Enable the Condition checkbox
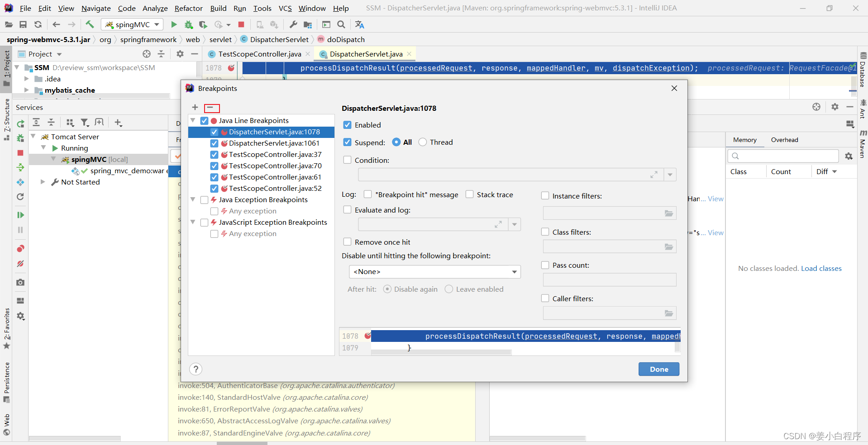The height and width of the screenshot is (445, 868). [347, 160]
